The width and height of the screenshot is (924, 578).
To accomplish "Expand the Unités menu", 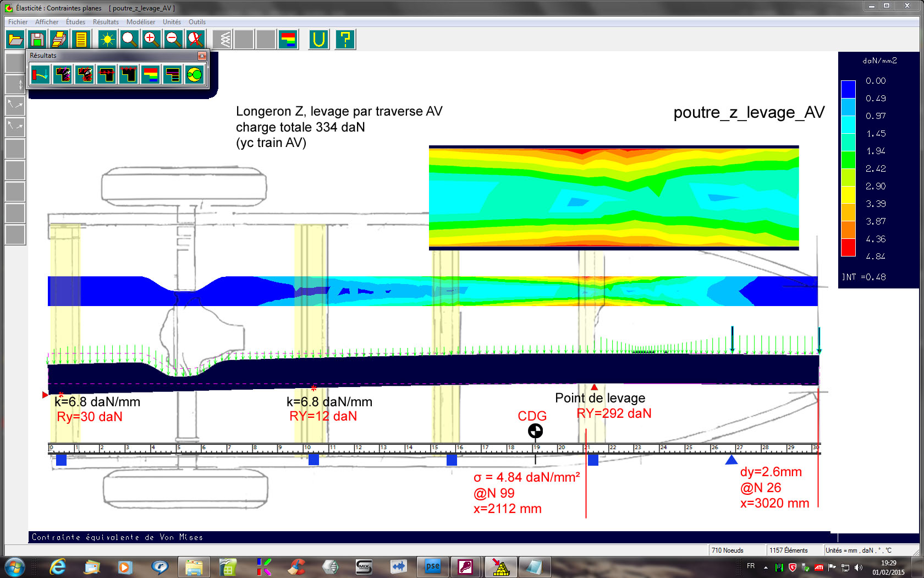I will coord(172,22).
